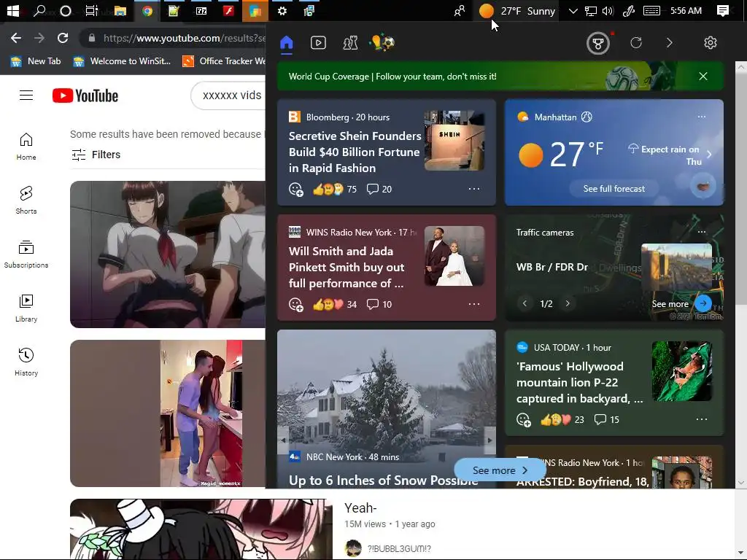This screenshot has height=560, width=747.
Task: Open the 27°F Sunny weather widget
Action: tap(517, 10)
